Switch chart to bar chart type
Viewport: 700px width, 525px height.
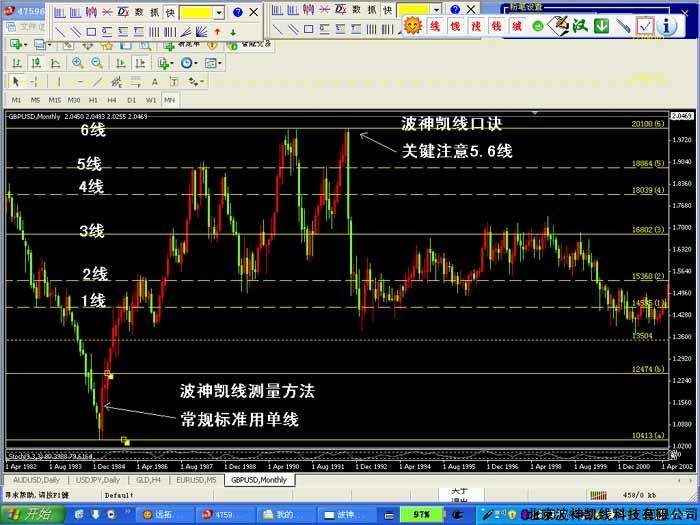click(x=17, y=63)
